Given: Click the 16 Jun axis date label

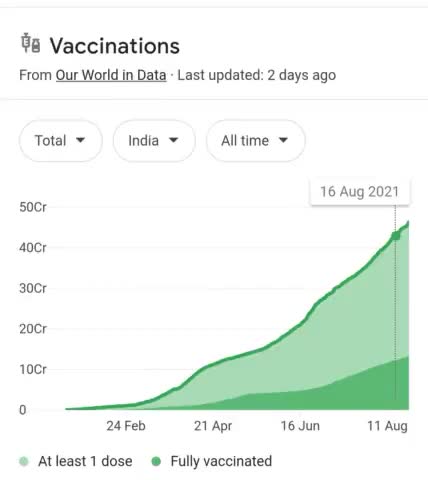Looking at the screenshot, I should [300, 426].
